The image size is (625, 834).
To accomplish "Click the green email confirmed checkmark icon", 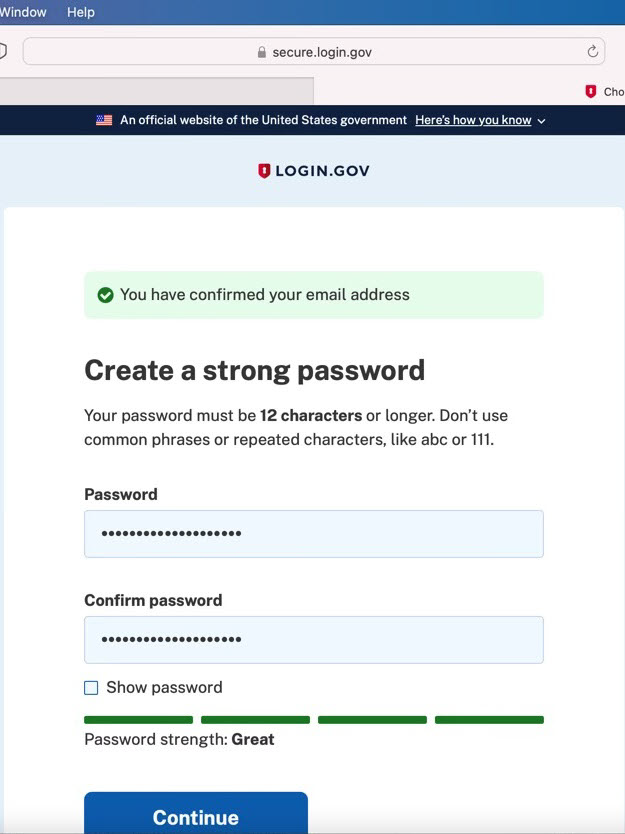I will pos(105,295).
